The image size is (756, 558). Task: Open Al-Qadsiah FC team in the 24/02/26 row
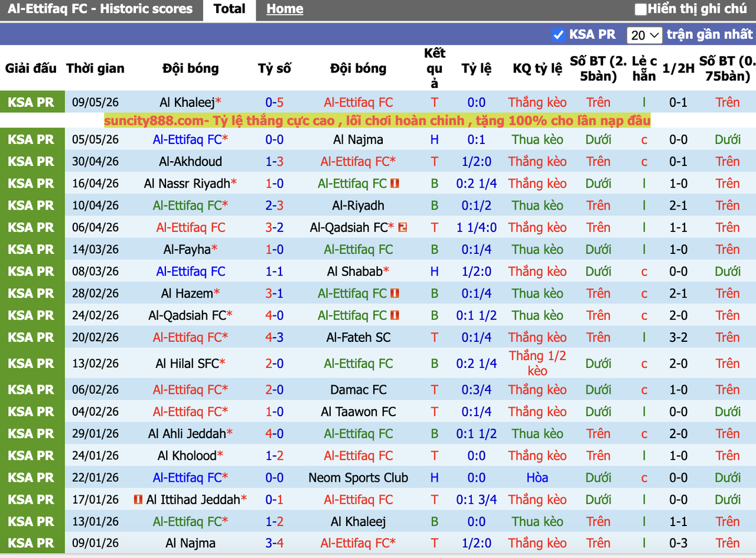pos(187,315)
